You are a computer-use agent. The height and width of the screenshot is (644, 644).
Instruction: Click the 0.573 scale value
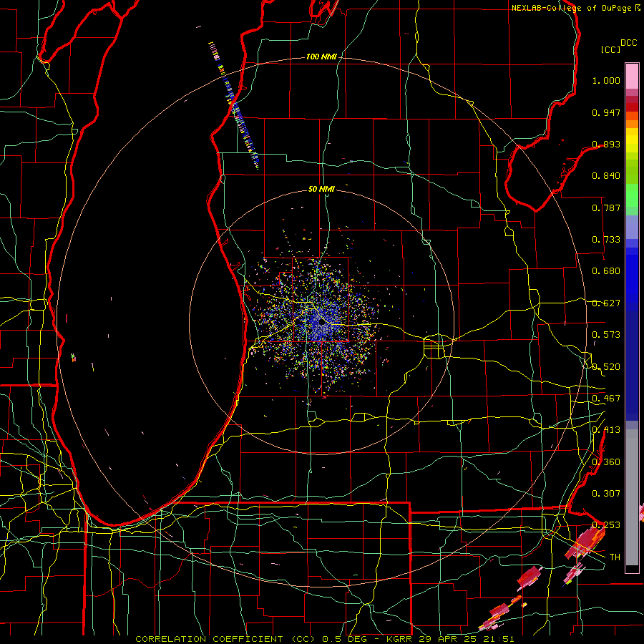(606, 335)
